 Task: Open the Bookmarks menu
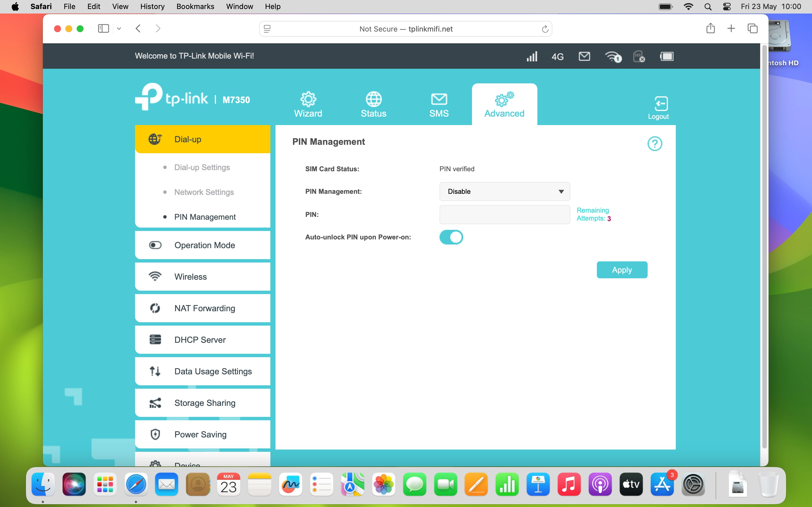tap(195, 6)
